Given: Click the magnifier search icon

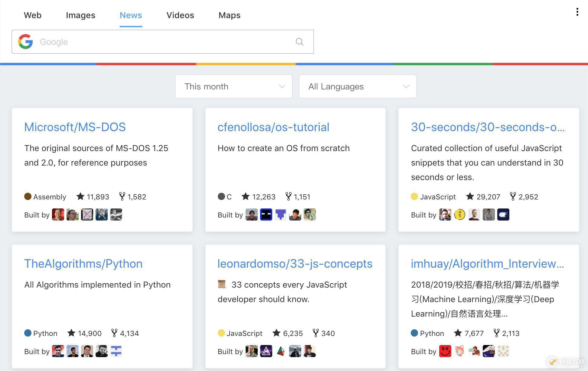Looking at the screenshot, I should point(299,42).
